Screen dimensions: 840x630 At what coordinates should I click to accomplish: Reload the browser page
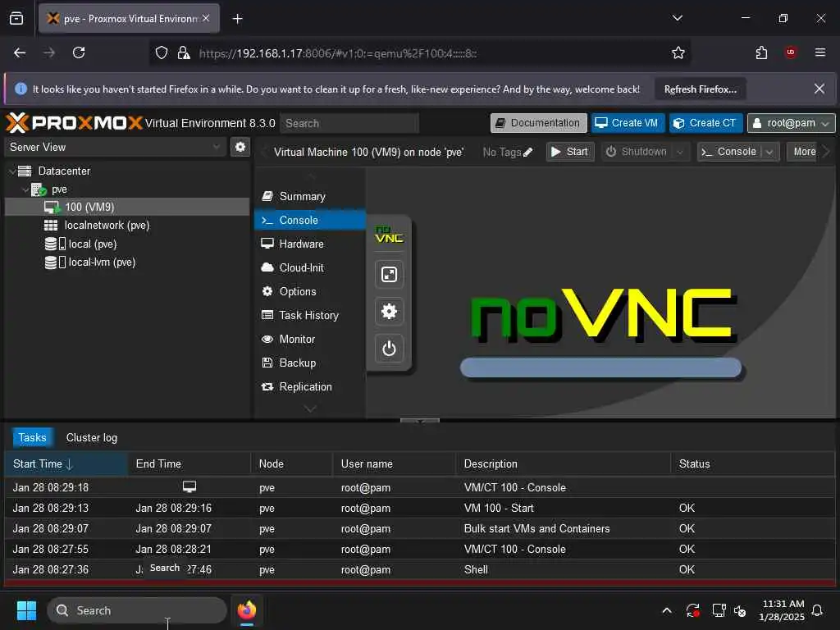(x=79, y=52)
